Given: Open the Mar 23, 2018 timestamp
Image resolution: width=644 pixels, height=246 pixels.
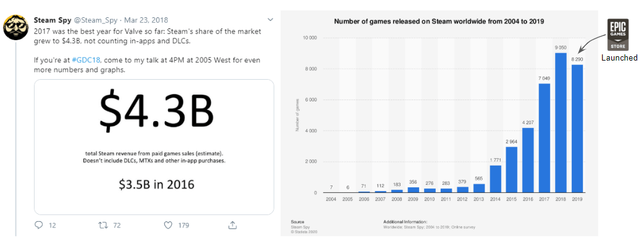Looking at the screenshot, I should pos(146,20).
